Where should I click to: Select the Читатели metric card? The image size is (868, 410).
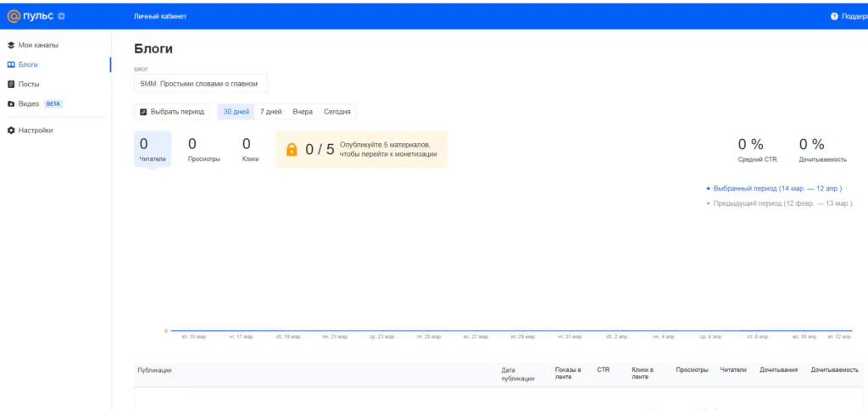point(153,149)
